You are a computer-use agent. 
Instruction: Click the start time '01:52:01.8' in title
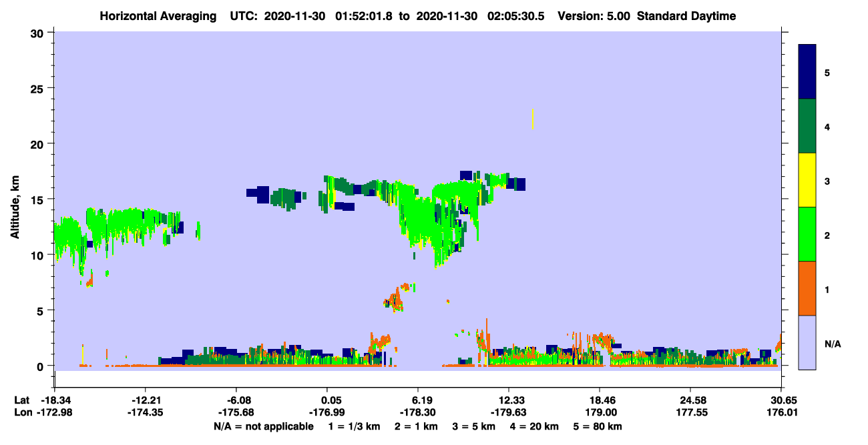tap(363, 16)
